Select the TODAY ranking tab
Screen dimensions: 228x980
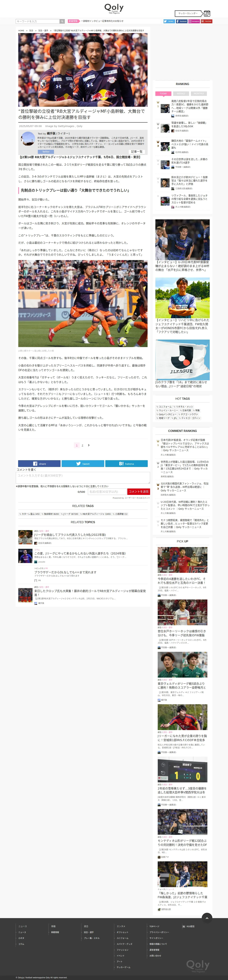[163, 93]
